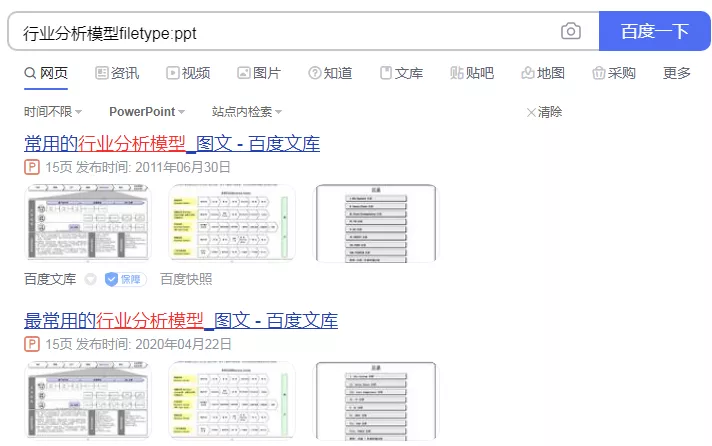712x446 pixels.
Task: Switch to the 图片 tab
Action: coord(259,73)
